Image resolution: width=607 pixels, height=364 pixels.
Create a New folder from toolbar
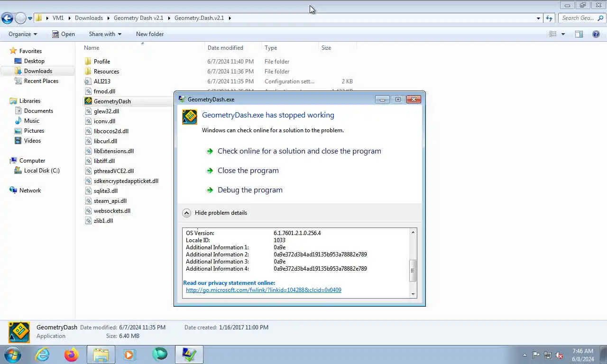tap(150, 34)
